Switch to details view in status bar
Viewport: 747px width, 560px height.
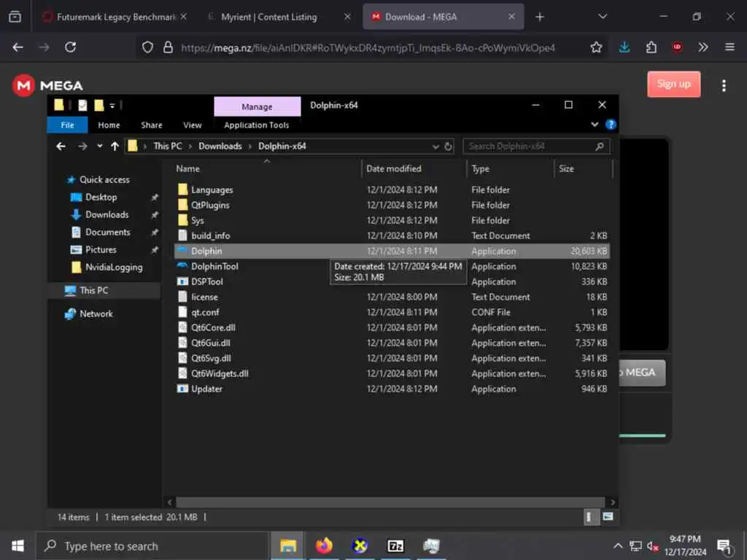pyautogui.click(x=589, y=517)
